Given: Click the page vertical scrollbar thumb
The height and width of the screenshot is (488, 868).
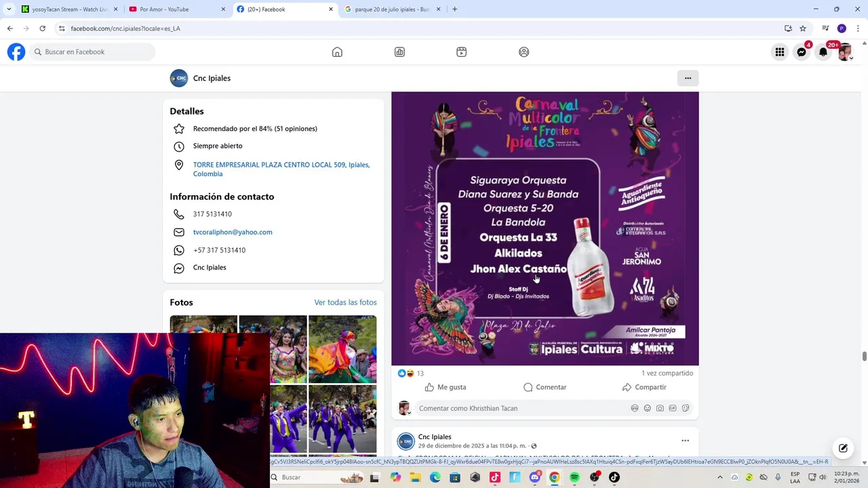Looking at the screenshot, I should tap(864, 357).
